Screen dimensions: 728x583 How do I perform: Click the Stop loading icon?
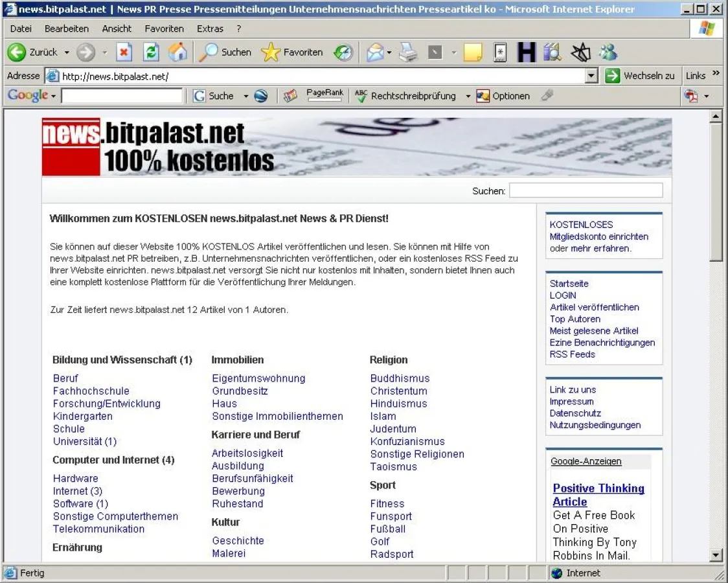124,52
